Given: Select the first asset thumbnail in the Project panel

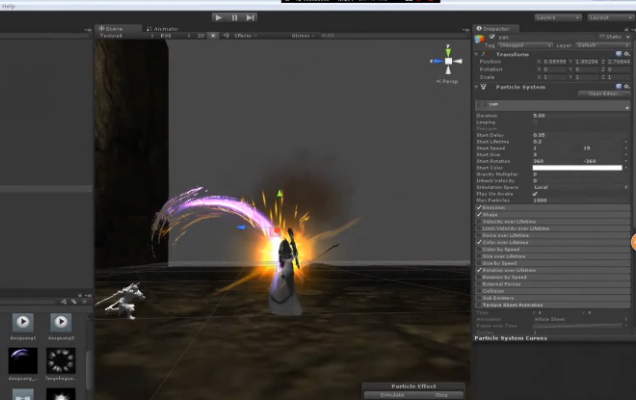Looking at the screenshot, I should pyautogui.click(x=23, y=322).
